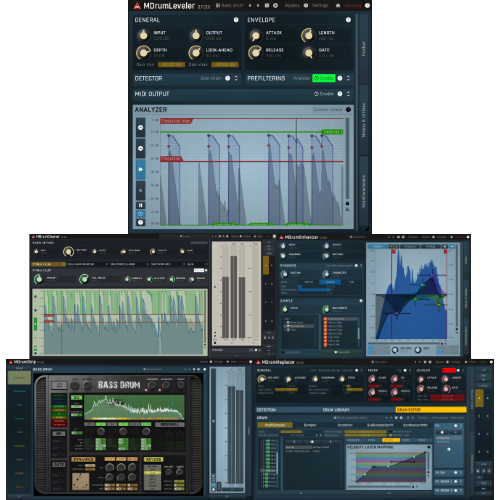The height and width of the screenshot is (500, 500).
Task: Select the SubSampleSynth mode in MDrumReplacer
Action: pos(380,425)
